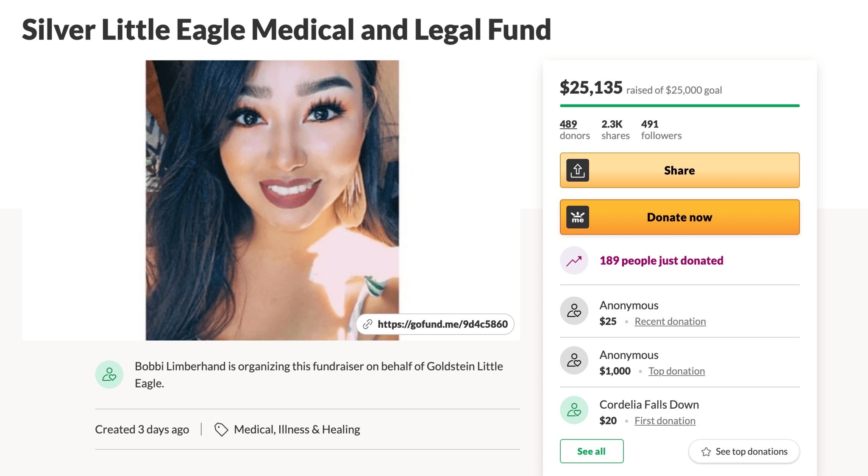The height and width of the screenshot is (476, 868).
Task: Click the trending arrow icon
Action: pyautogui.click(x=574, y=260)
